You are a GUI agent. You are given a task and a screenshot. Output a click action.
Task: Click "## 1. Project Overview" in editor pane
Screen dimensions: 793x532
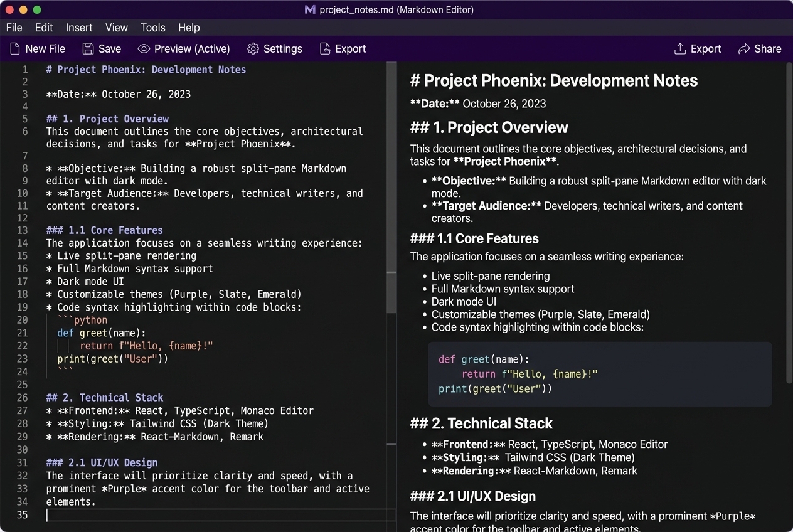(x=107, y=119)
